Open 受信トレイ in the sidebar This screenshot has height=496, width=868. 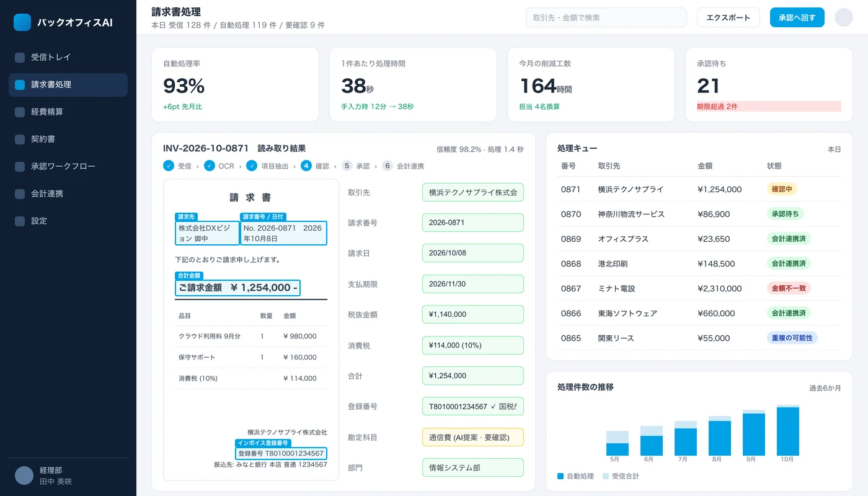[68, 58]
